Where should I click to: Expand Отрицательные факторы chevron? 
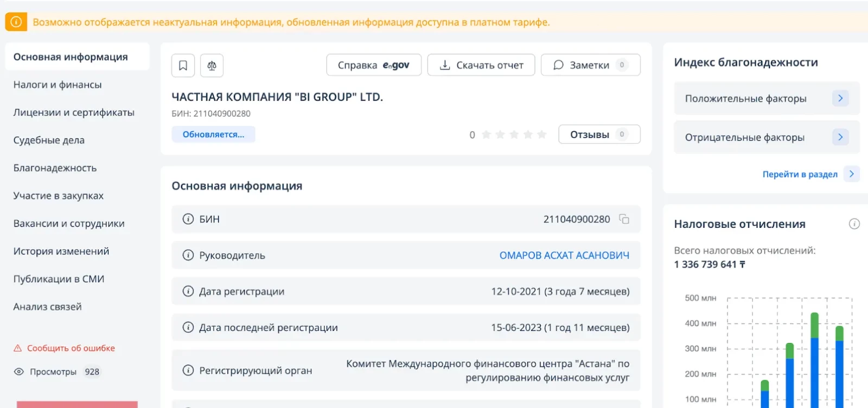coord(840,137)
